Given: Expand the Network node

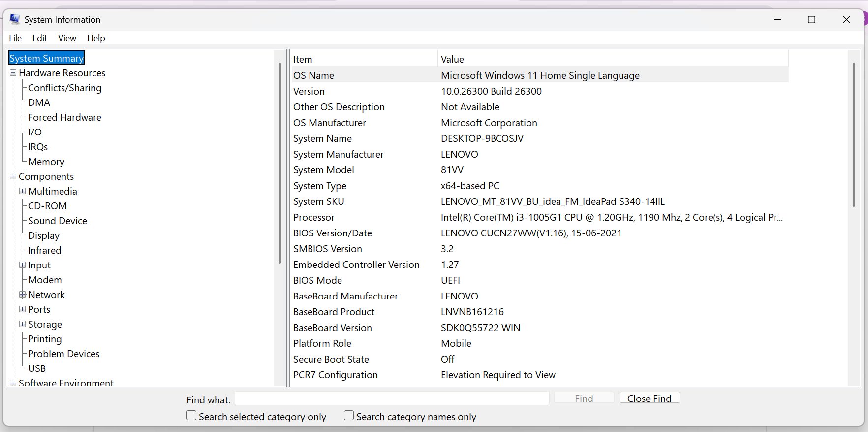Looking at the screenshot, I should pos(23,295).
